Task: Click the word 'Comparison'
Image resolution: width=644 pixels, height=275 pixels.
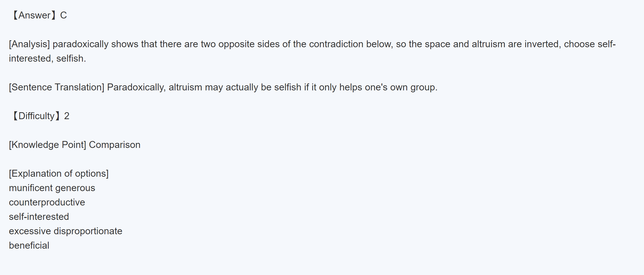Action: click(114, 145)
